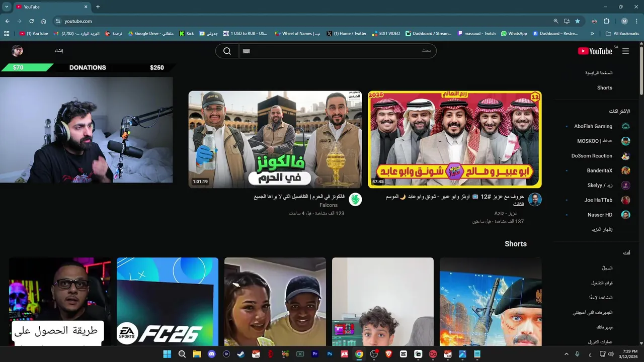This screenshot has height=362, width=644.
Task: Expand the tab search dropdown arrow
Action: click(7, 7)
